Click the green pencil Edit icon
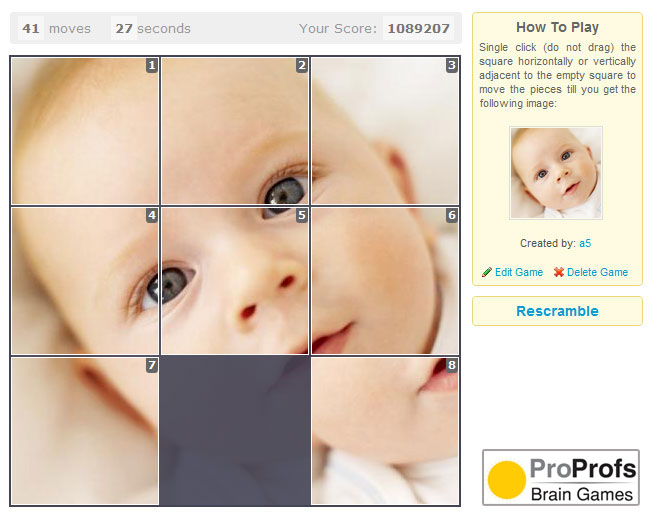Image resolution: width=653 pixels, height=520 pixels. [486, 272]
